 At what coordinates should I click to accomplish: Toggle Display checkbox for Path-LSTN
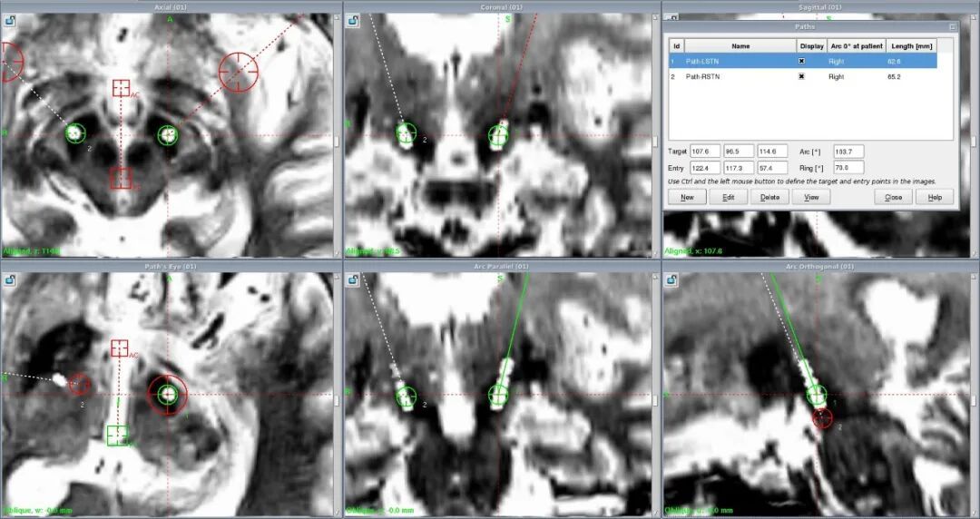click(802, 62)
